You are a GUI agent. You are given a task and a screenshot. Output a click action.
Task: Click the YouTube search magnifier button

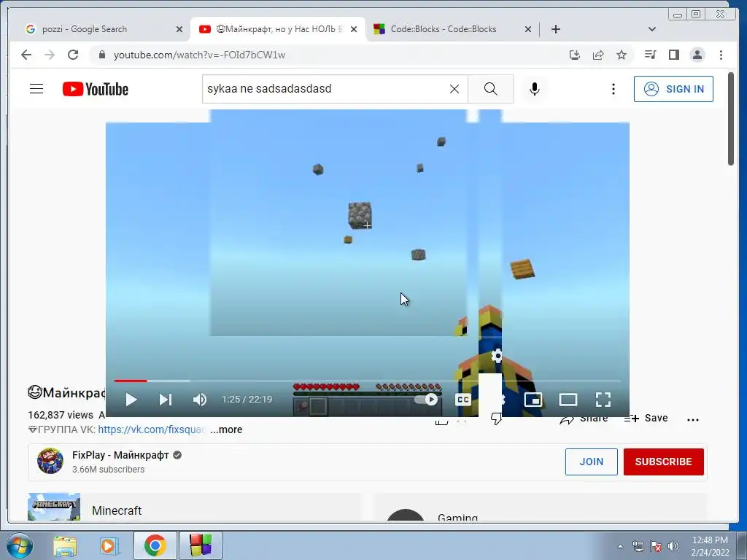point(491,89)
